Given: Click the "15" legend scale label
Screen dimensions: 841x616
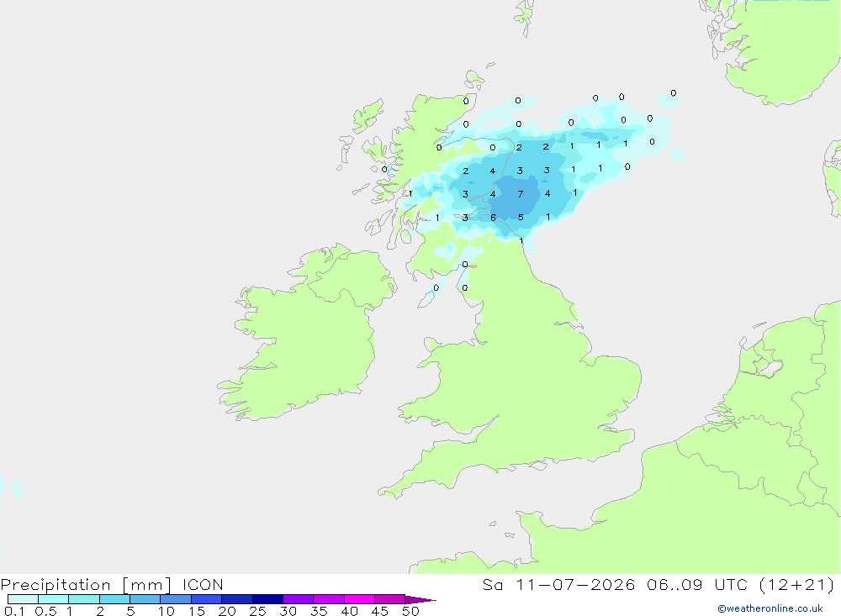Looking at the screenshot, I should click(x=196, y=611).
